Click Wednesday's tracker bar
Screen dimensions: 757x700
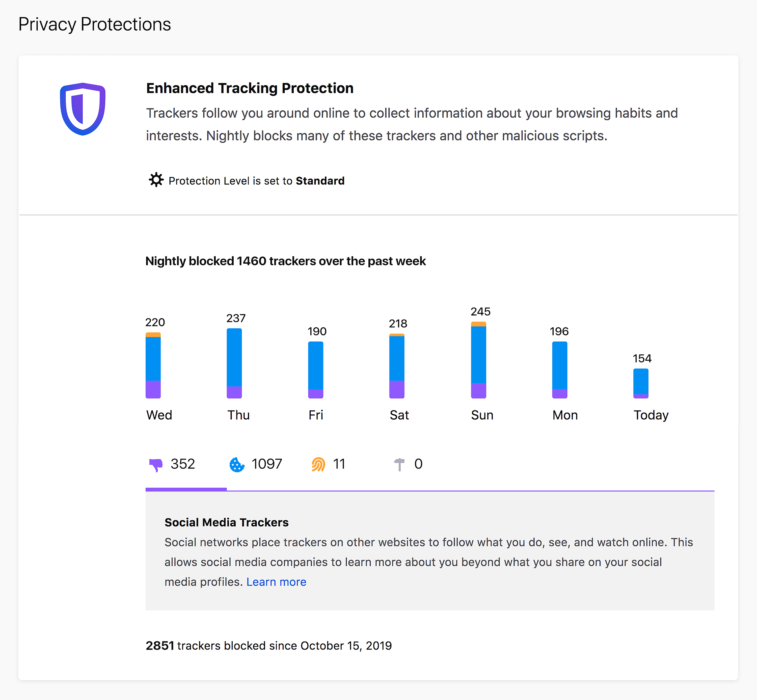click(154, 364)
